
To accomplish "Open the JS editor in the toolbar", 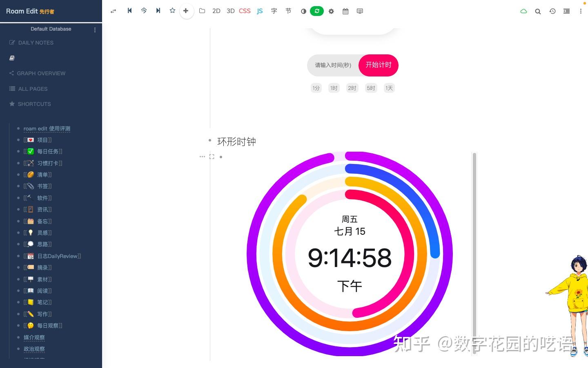I will tap(260, 11).
